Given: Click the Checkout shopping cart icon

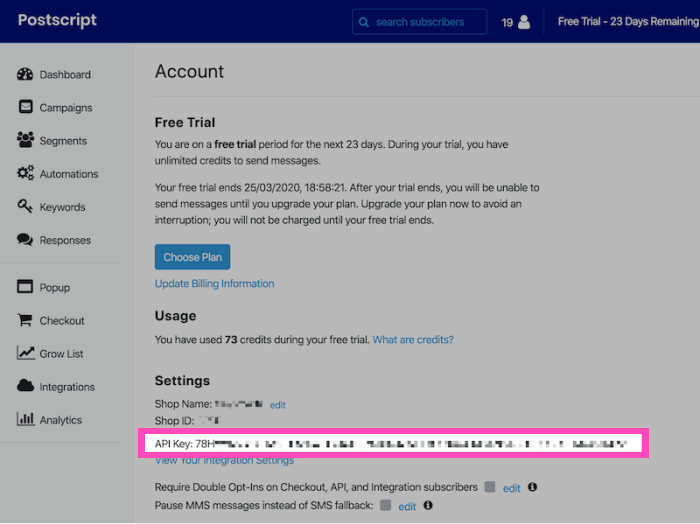Looking at the screenshot, I should point(25,321).
